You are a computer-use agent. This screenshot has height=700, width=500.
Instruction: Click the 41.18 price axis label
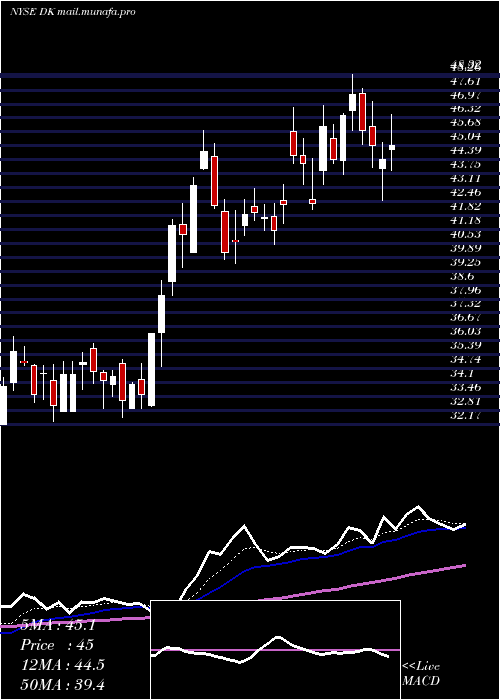[466, 220]
